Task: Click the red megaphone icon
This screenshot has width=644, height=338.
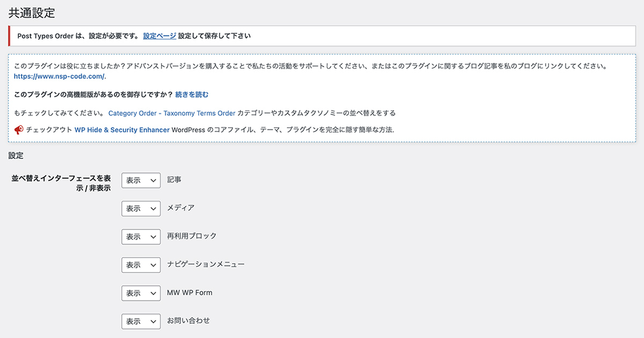Action: (19, 130)
